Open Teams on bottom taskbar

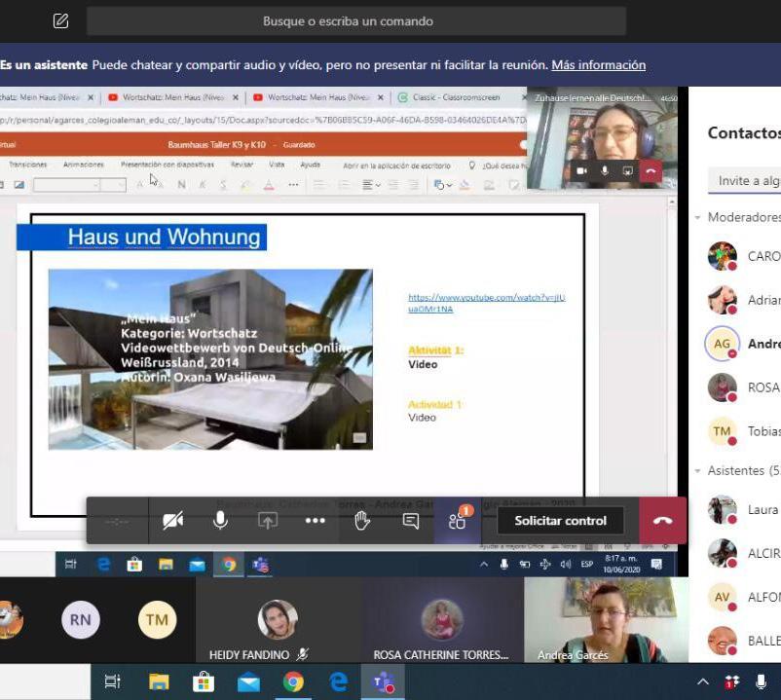(383, 682)
